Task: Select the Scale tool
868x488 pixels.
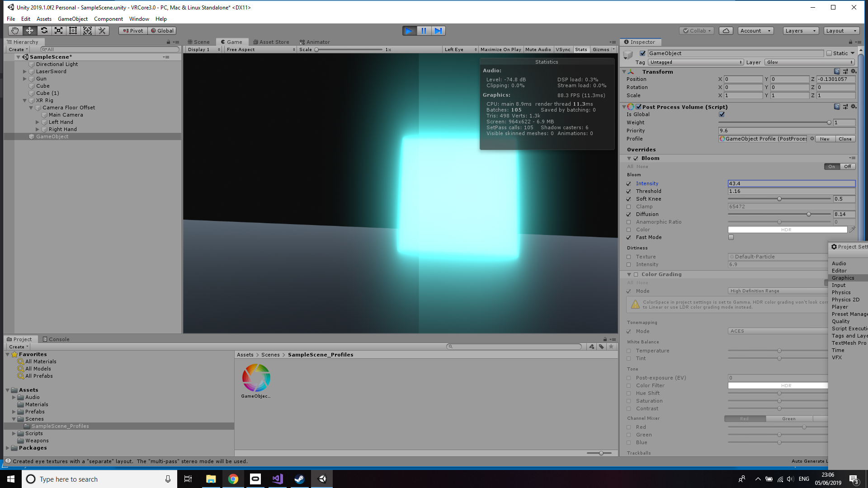Action: pos(58,31)
